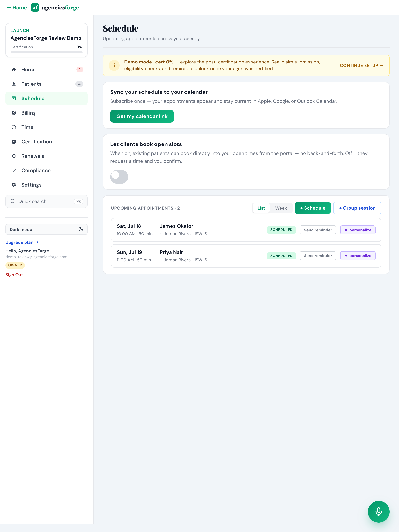Click the clock icon beside Time
399x532 pixels.
[x=14, y=127]
